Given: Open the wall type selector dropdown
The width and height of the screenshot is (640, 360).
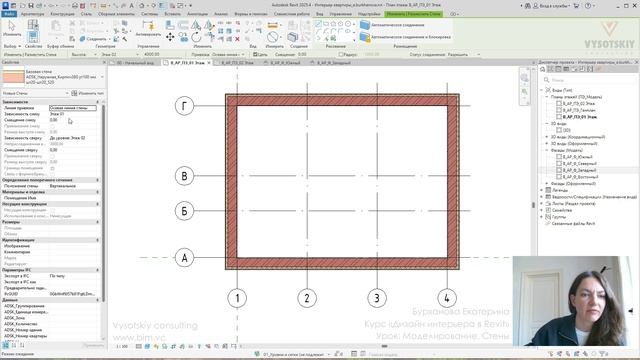Looking at the screenshot, I should [x=102, y=77].
